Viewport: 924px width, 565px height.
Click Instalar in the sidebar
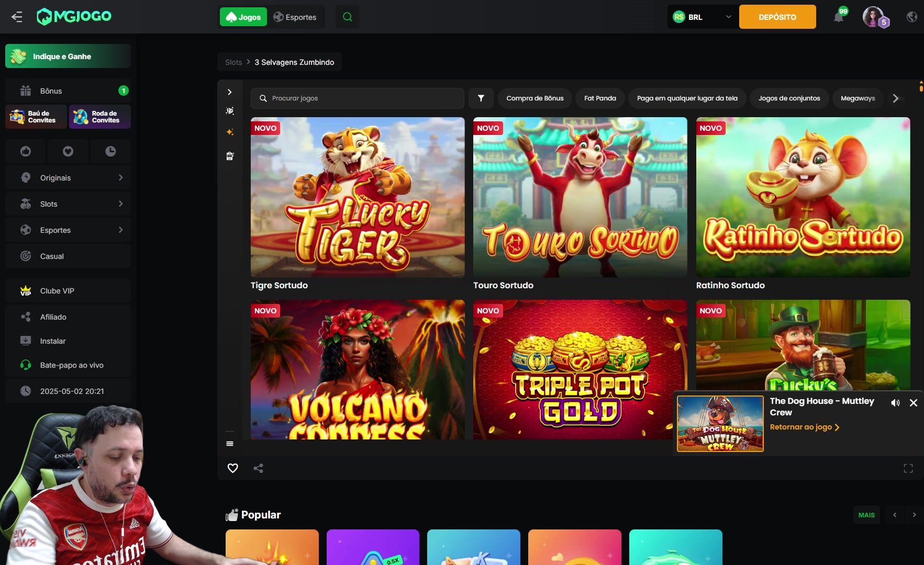(x=68, y=341)
